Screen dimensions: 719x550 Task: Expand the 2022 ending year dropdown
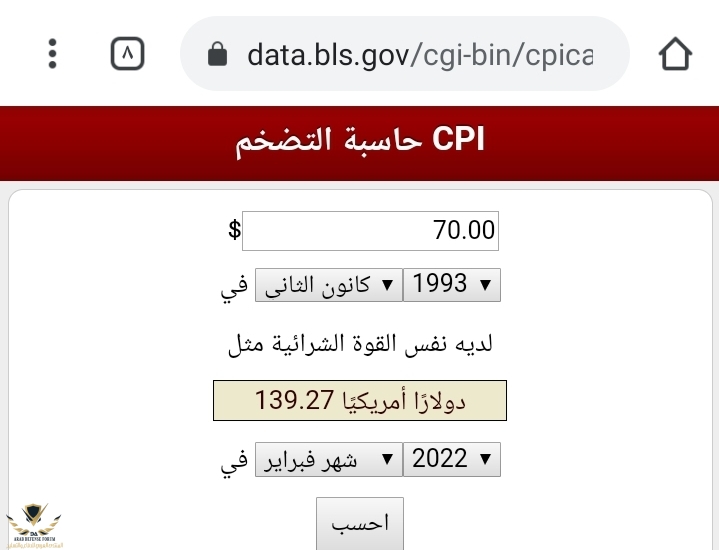[451, 460]
